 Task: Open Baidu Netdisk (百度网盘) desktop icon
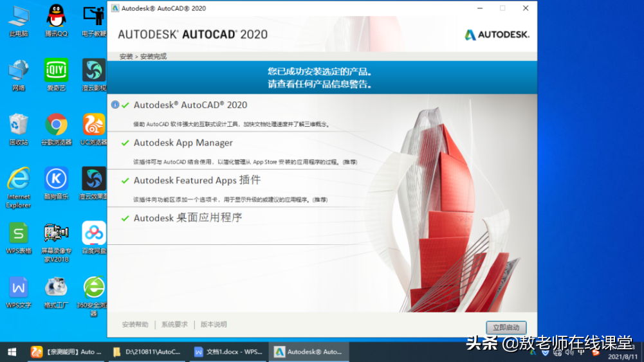point(94,233)
